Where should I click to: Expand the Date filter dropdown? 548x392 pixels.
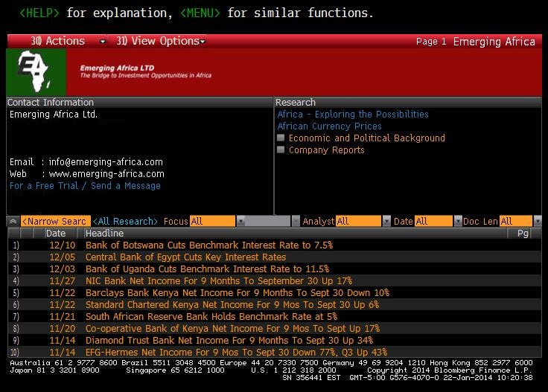pos(457,222)
